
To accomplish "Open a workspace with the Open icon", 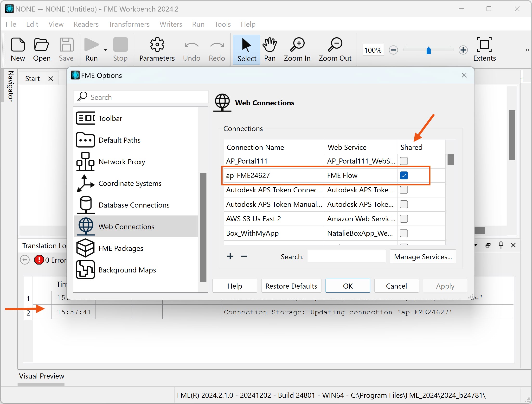I will pos(42,50).
